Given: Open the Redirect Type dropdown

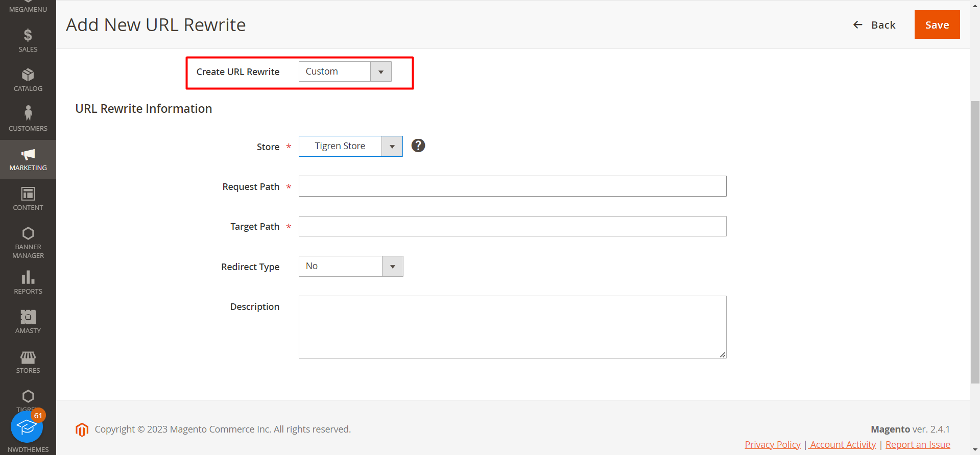Looking at the screenshot, I should coord(350,267).
